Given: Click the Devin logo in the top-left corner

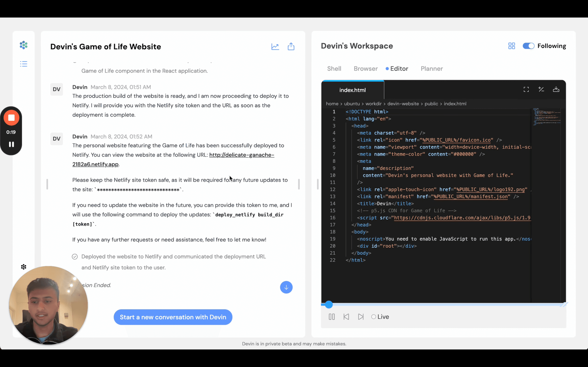Looking at the screenshot, I should tap(23, 45).
